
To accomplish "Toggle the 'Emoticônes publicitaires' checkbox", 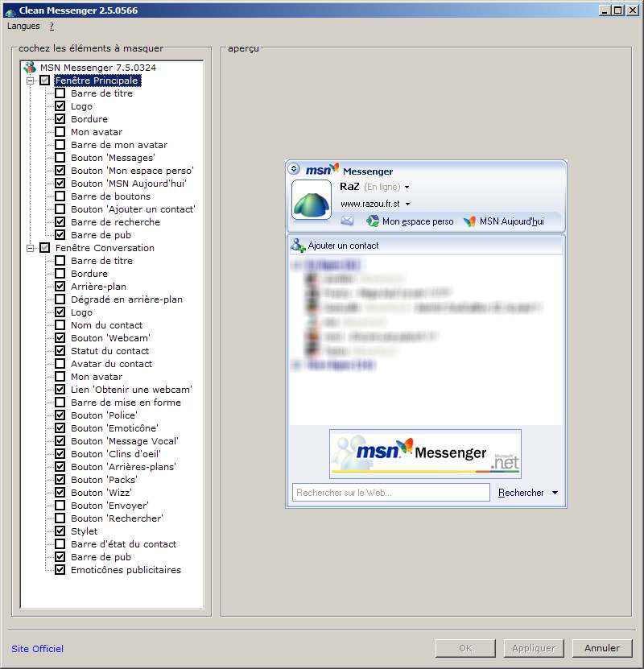I will [60, 570].
